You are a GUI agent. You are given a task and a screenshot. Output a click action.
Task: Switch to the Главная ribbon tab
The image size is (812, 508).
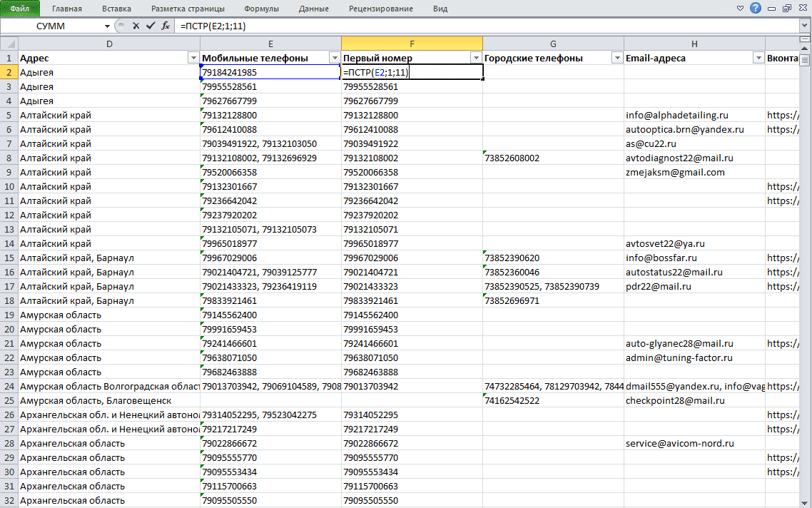[67, 9]
